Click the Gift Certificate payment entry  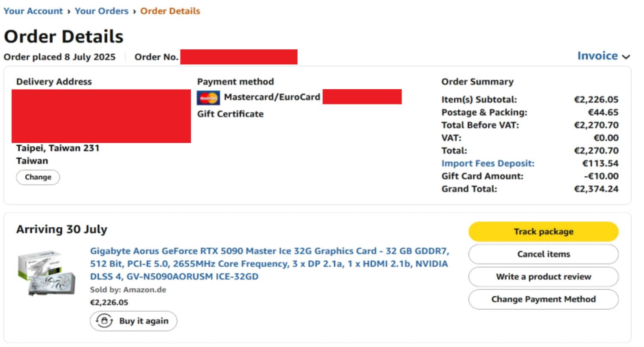point(230,114)
